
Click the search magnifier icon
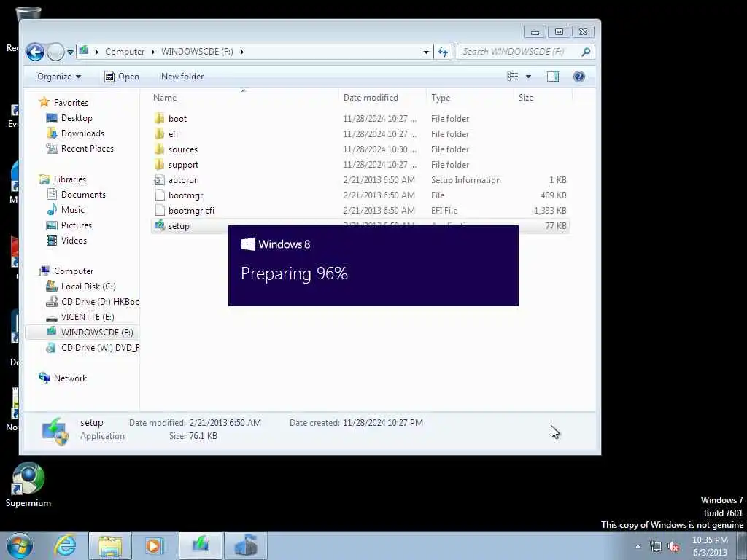[x=587, y=52]
